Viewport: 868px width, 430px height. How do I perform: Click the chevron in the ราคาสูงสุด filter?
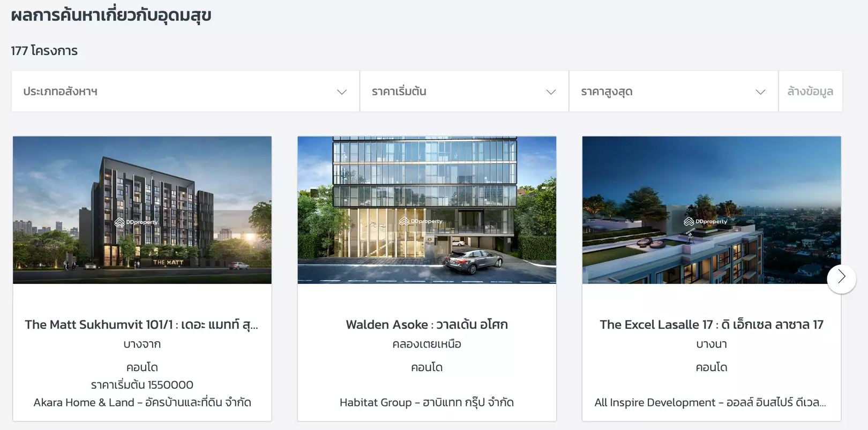point(760,92)
